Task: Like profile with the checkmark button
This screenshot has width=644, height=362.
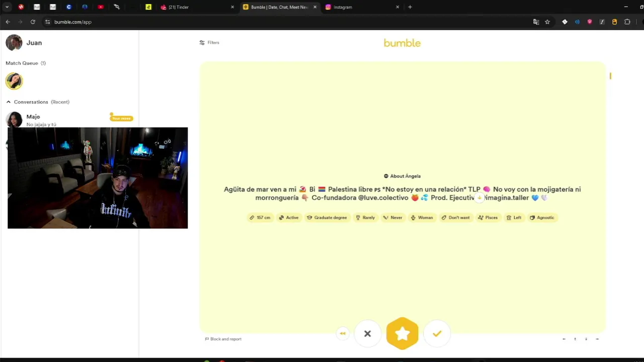Action: (437, 334)
